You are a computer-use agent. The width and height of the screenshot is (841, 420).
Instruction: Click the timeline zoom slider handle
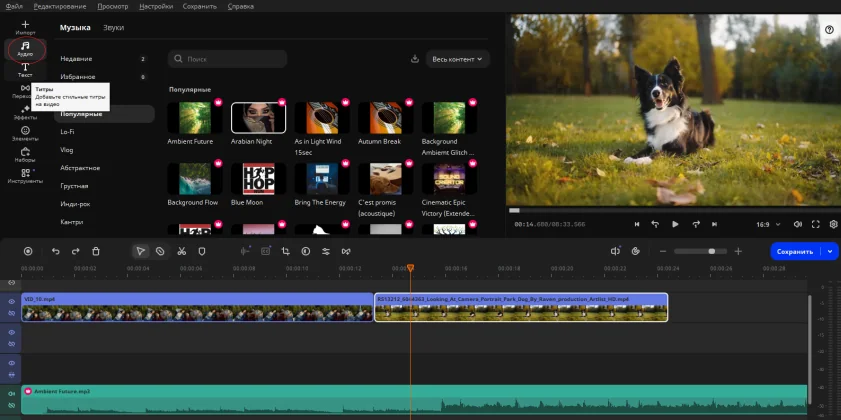coord(711,251)
